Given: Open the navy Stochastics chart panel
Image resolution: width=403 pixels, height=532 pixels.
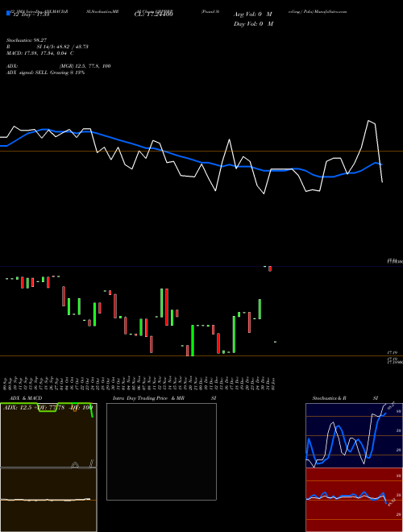Looking at the screenshot, I should [x=354, y=435].
